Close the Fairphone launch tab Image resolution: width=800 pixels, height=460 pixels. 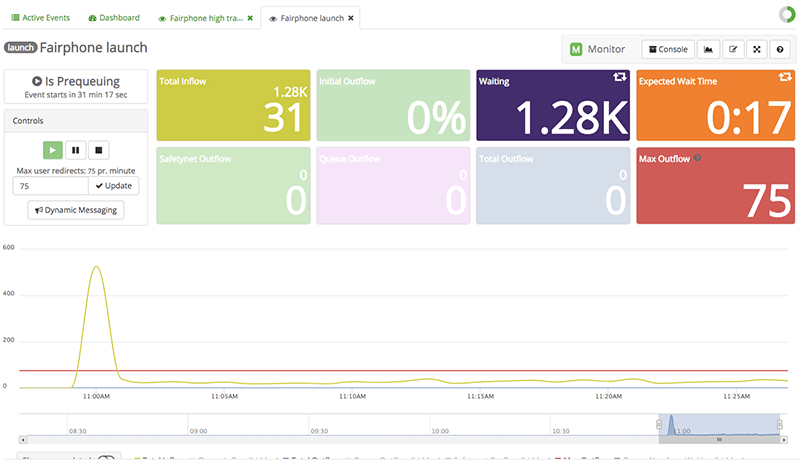point(350,18)
